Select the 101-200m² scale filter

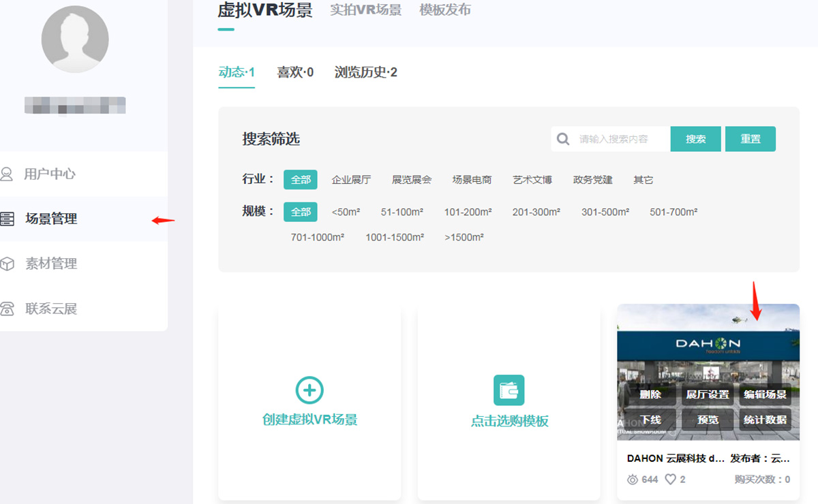click(468, 212)
